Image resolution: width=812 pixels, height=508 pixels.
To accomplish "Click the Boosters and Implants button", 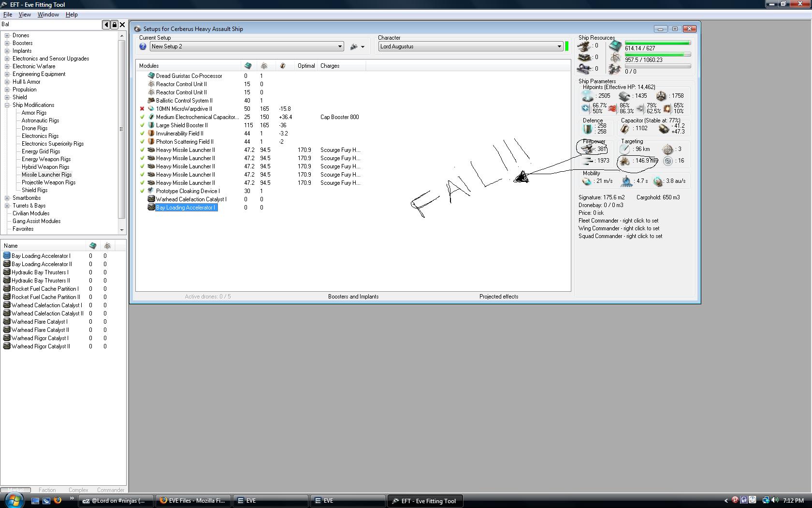I will point(353,297).
